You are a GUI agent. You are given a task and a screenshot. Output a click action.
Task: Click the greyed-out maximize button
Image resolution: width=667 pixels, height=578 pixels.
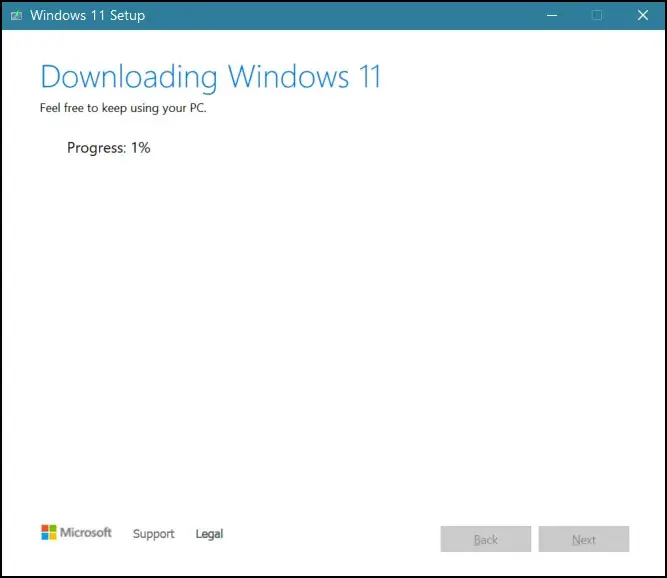pos(597,15)
